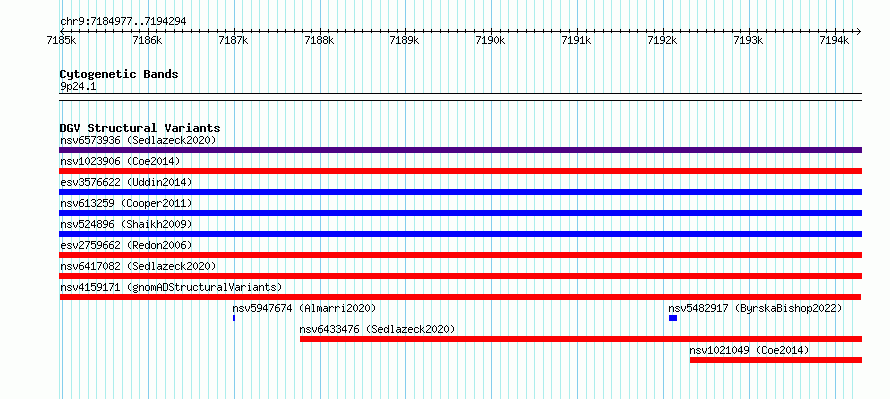Open variant label nsv613259 (Cooper2011)
The width and height of the screenshot is (890, 399).
click(x=127, y=203)
